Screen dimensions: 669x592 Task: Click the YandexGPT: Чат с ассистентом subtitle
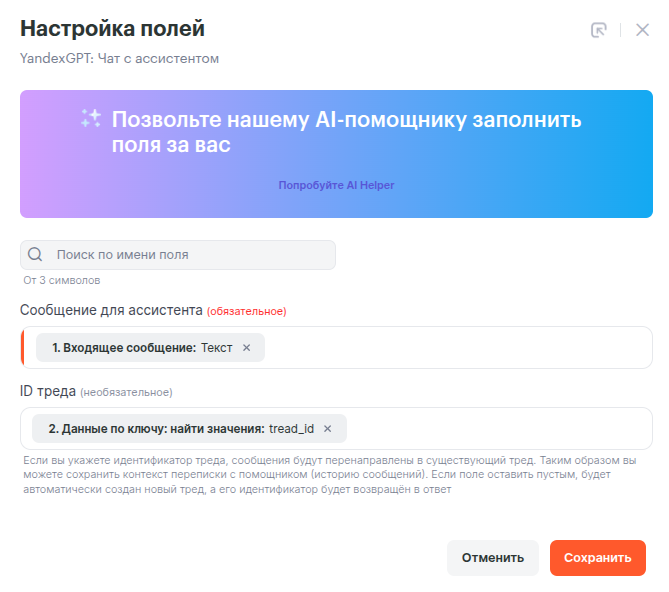point(120,58)
